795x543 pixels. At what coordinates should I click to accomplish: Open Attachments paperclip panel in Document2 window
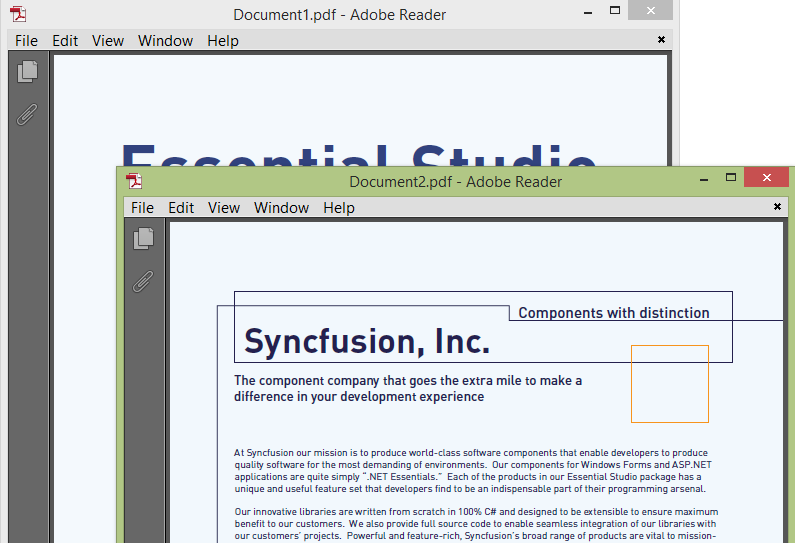click(x=143, y=281)
